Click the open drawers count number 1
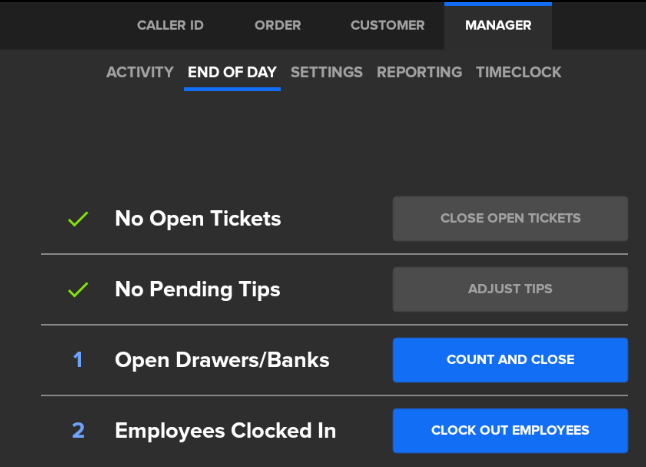 [78, 360]
